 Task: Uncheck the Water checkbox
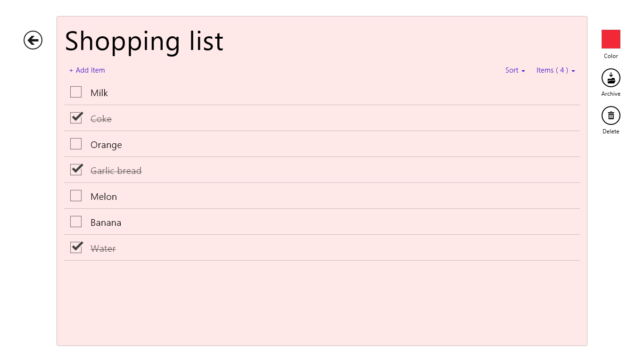[76, 247]
